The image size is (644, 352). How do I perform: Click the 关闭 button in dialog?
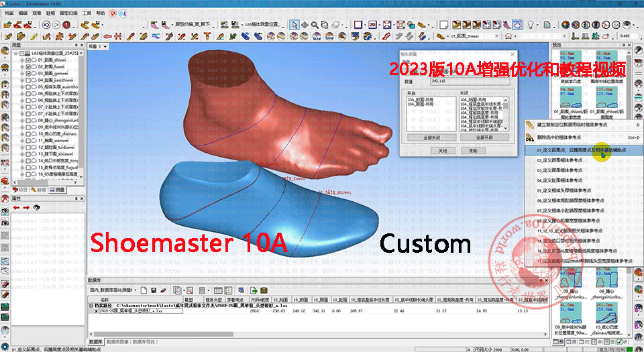443,151
